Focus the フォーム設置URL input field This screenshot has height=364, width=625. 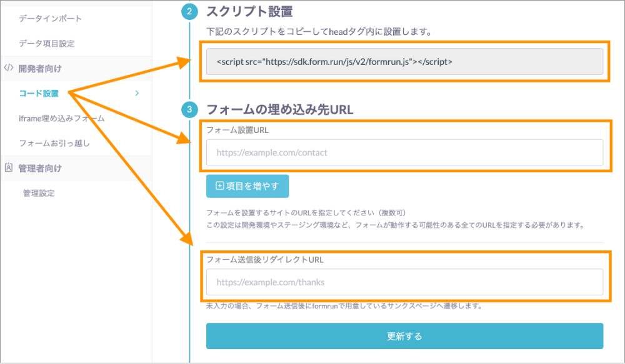tap(404, 152)
